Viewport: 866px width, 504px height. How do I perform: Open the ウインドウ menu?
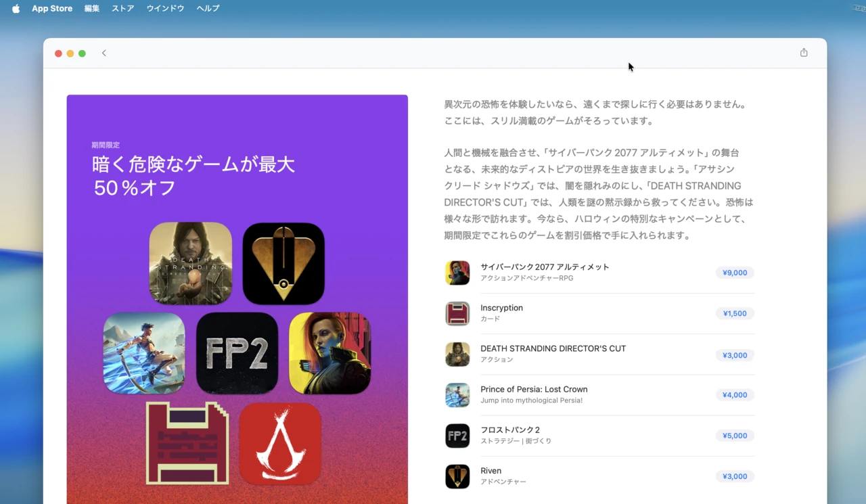click(x=164, y=8)
